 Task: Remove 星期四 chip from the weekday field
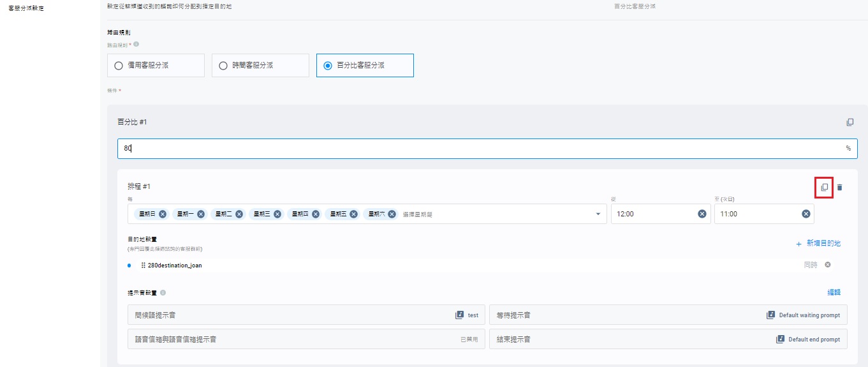pos(316,214)
